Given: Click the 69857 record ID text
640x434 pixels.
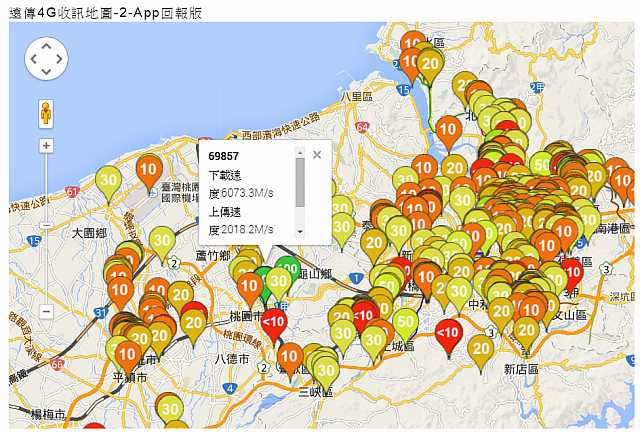Looking at the screenshot, I should 223,156.
